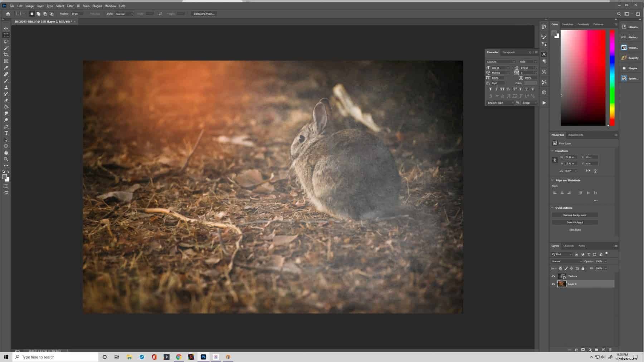The height and width of the screenshot is (362, 644).
Task: Select the Crop tool
Action: tap(6, 54)
